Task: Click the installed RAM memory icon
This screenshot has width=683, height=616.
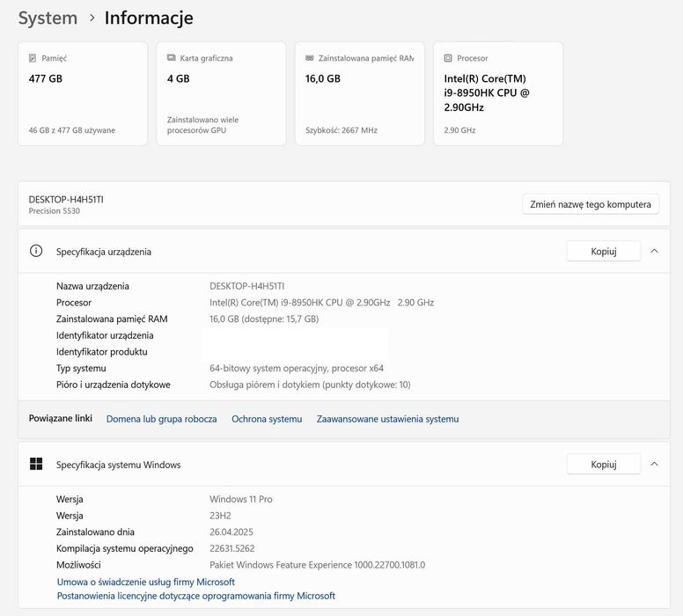Action: pos(309,58)
